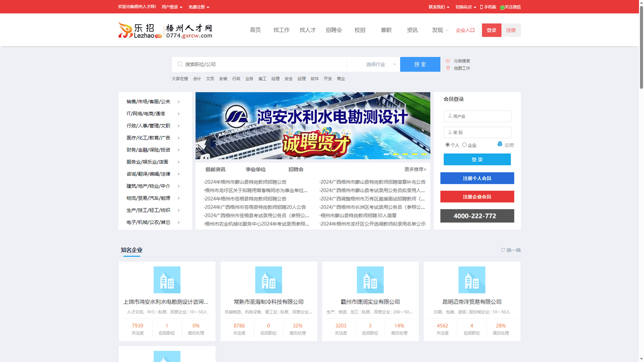Screen dimensions: 644x362
Task: Click 上饶市鸿安水利水电 company building icon
Action: (167, 280)
